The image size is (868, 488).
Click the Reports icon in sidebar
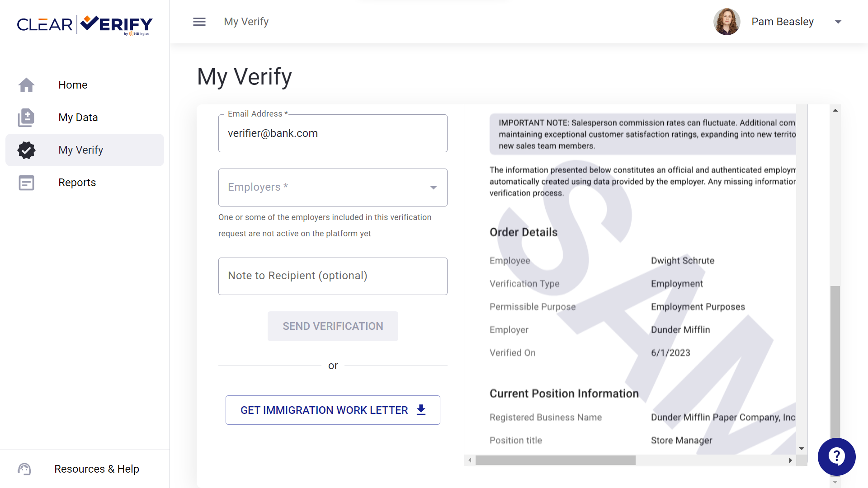pyautogui.click(x=26, y=183)
